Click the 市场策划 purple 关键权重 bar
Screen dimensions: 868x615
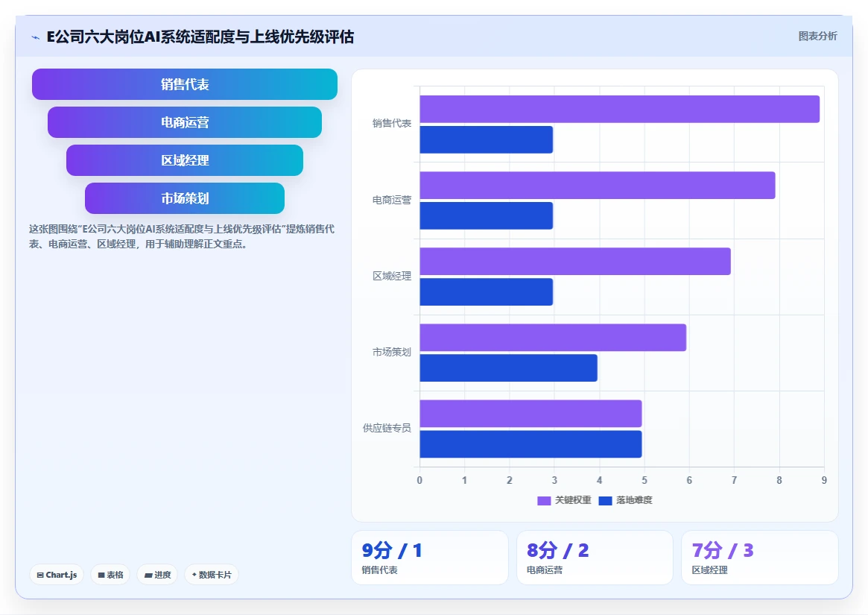pyautogui.click(x=553, y=338)
